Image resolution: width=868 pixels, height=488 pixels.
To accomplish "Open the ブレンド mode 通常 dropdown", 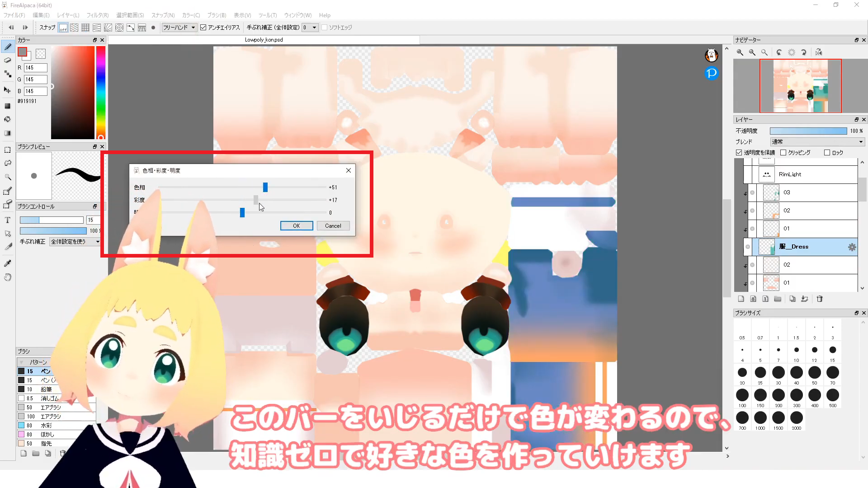I will (818, 142).
